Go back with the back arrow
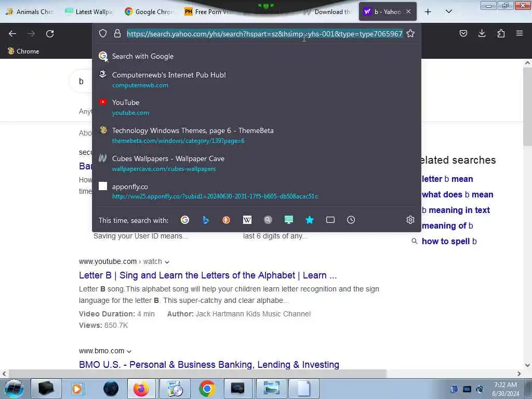Image resolution: width=532 pixels, height=399 pixels. (12, 34)
